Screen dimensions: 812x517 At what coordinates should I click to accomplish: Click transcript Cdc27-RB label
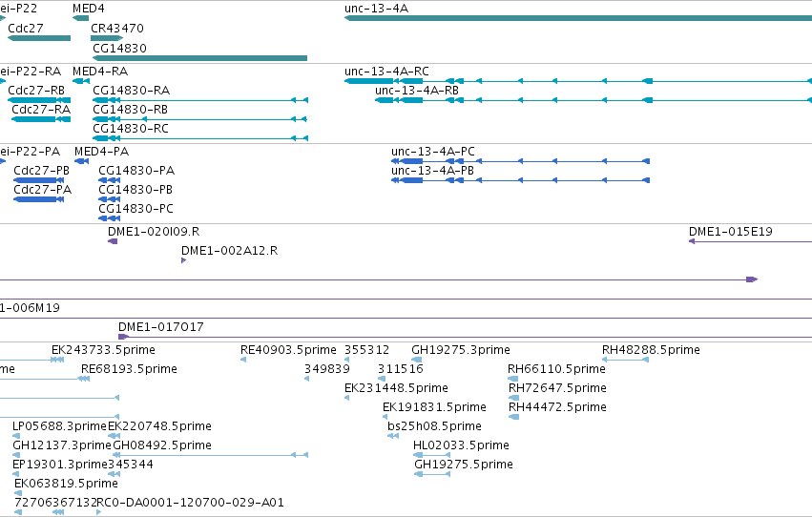click(x=36, y=90)
